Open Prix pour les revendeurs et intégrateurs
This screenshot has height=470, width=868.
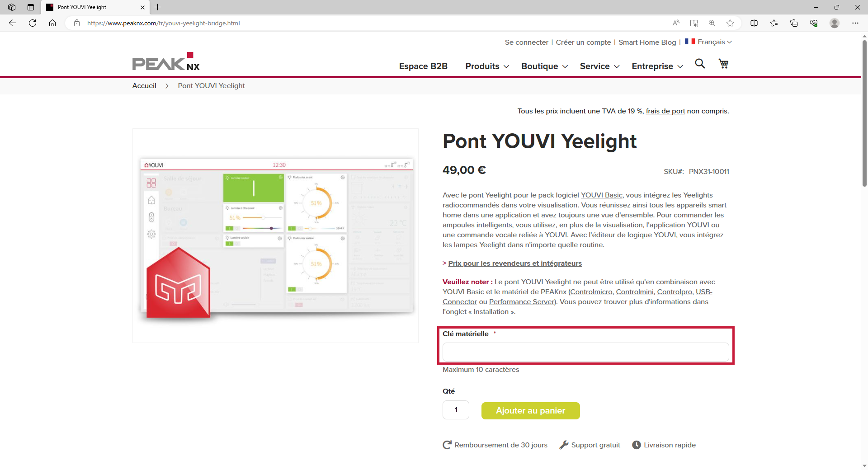(515, 263)
